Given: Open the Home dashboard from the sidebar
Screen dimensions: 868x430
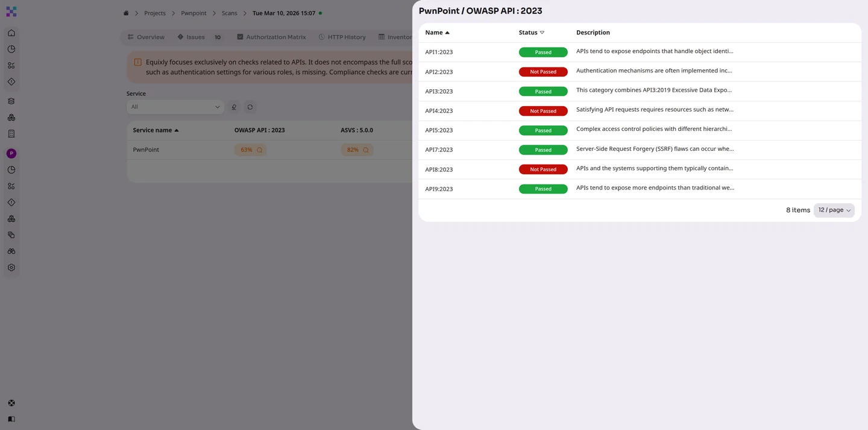Looking at the screenshot, I should [x=11, y=33].
